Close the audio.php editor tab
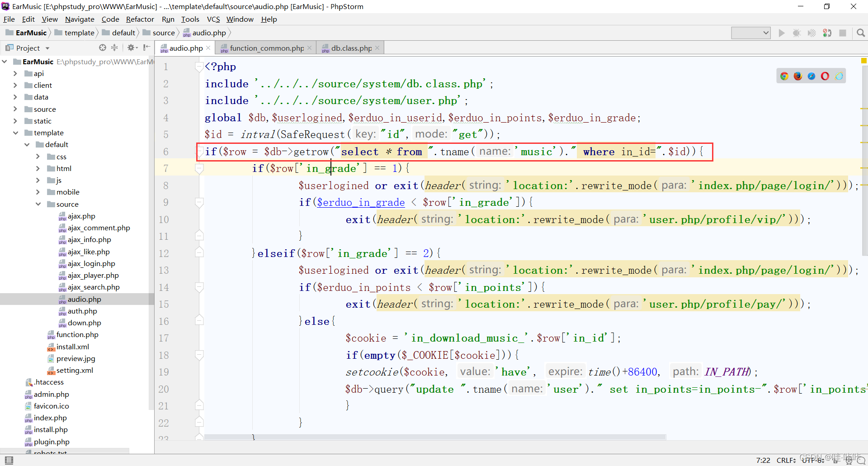Viewport: 868px width, 466px height. click(x=208, y=48)
